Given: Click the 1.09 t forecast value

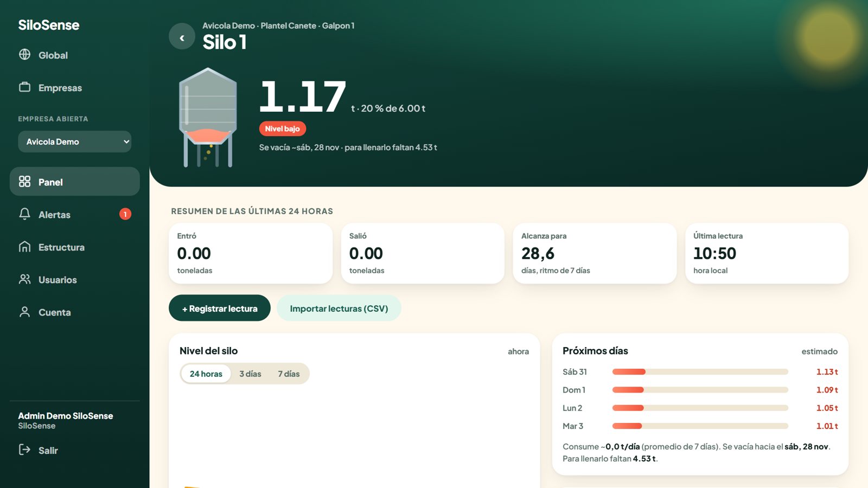Looking at the screenshot, I should point(827,390).
